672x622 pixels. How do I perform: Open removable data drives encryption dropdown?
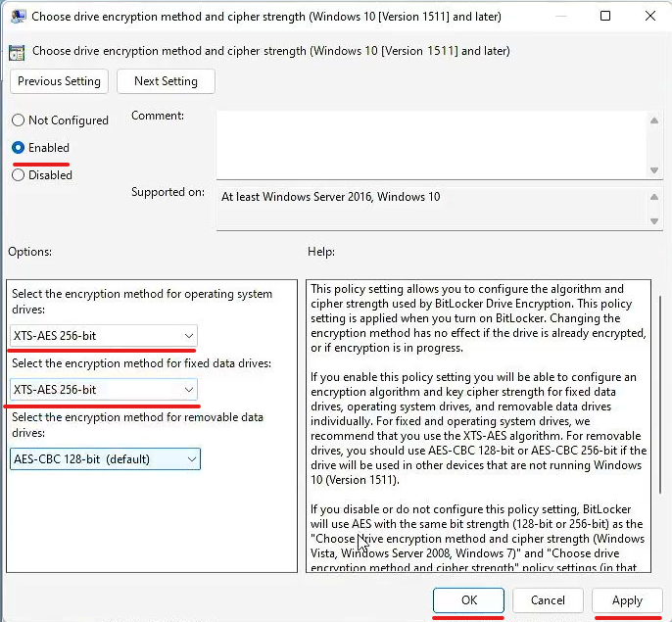point(105,459)
